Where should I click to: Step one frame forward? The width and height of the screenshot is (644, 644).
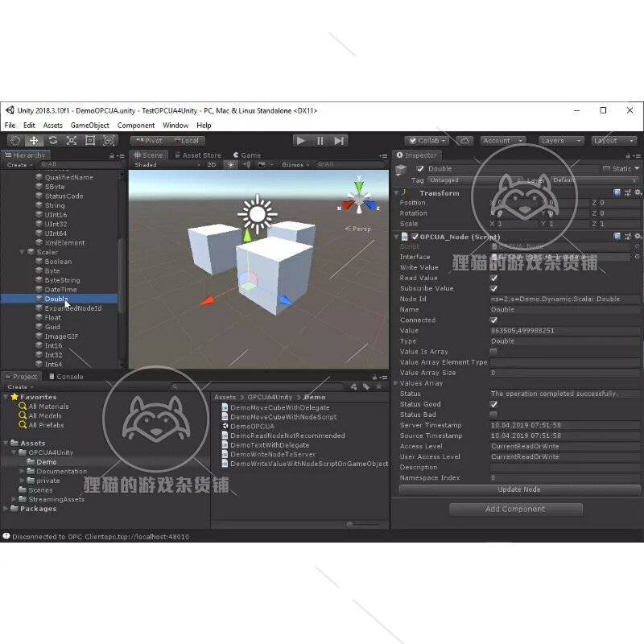click(x=339, y=141)
